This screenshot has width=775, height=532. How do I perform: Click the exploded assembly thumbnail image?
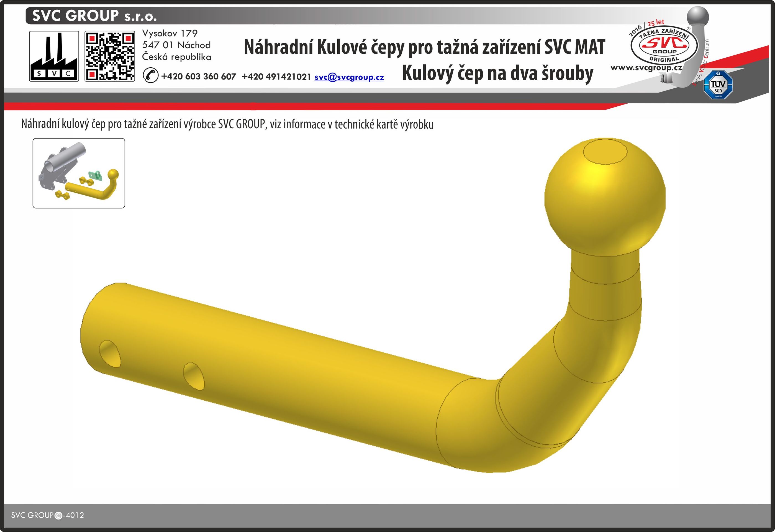(x=79, y=173)
